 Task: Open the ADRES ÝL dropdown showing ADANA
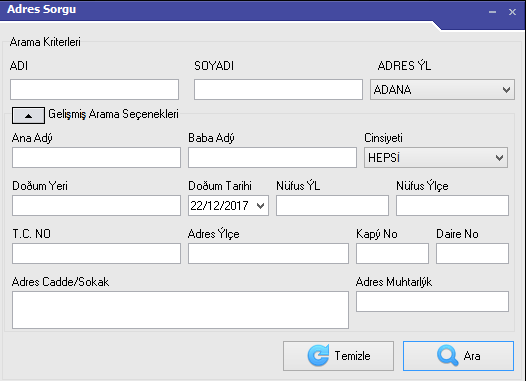point(442,90)
